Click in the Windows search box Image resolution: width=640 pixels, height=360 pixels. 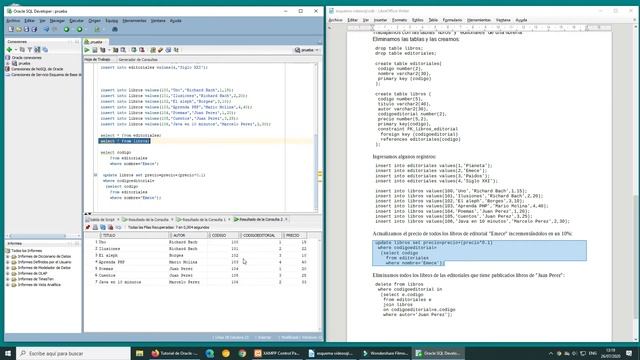pos(73,353)
